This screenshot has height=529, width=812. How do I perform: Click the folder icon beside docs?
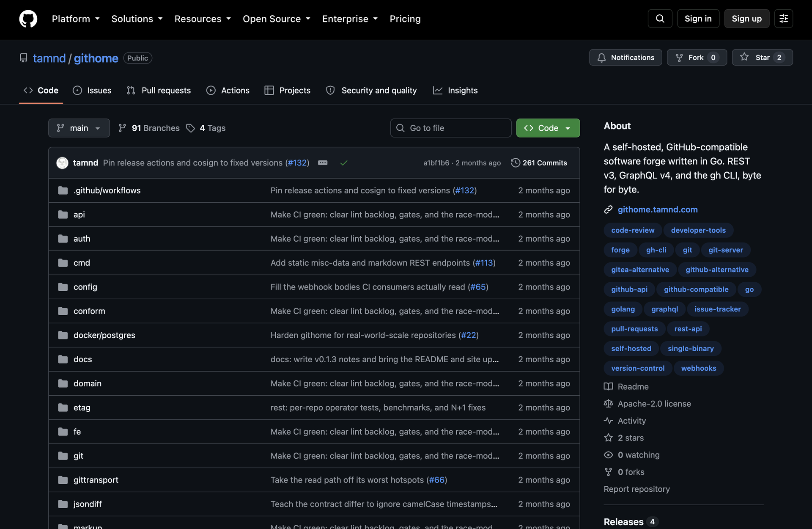tap(63, 359)
